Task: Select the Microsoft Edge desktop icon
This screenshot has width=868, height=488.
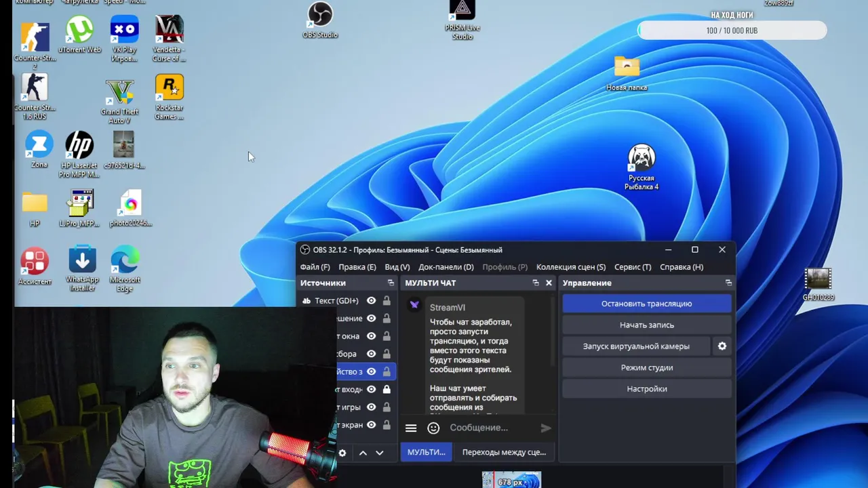Action: click(125, 269)
